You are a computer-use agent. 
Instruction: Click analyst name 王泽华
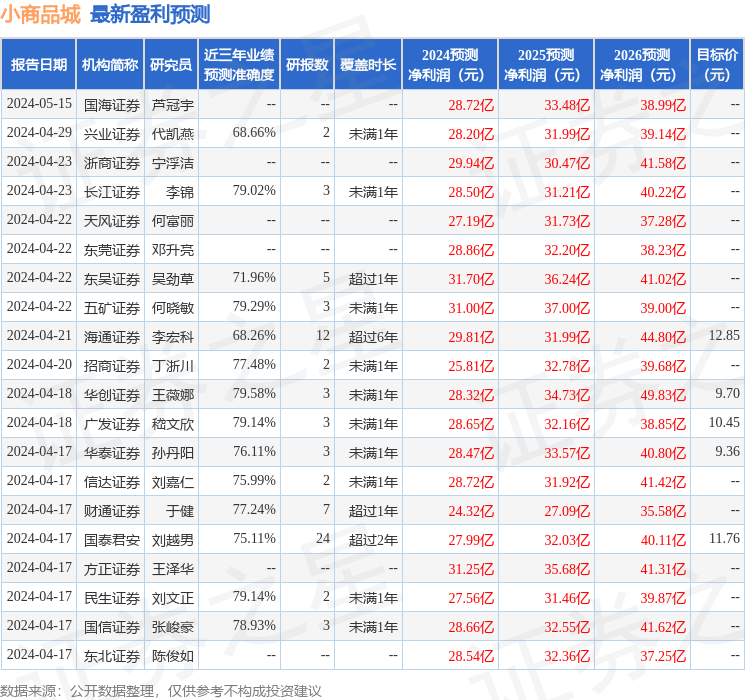point(172,569)
